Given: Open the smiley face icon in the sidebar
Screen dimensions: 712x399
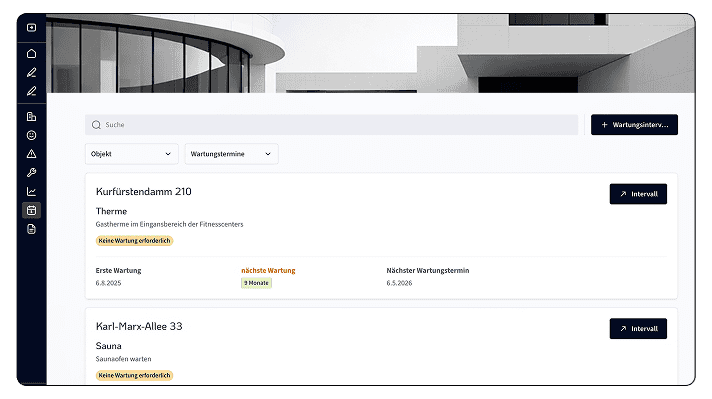Looking at the screenshot, I should 31,135.
